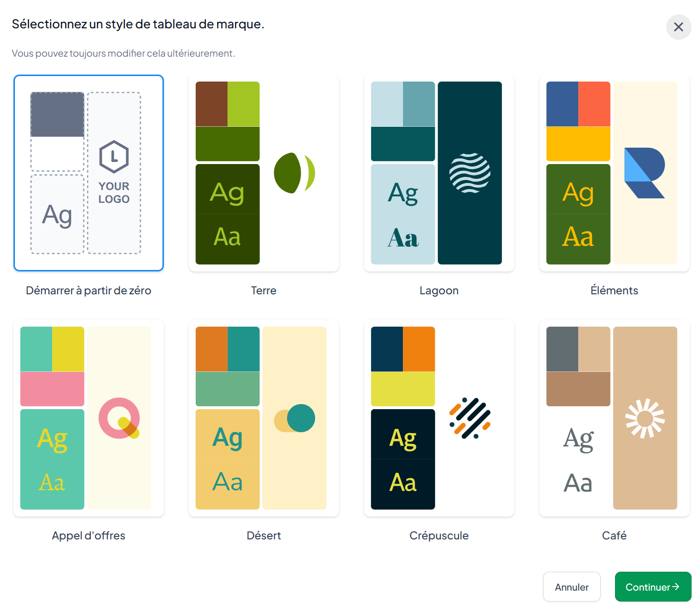The width and height of the screenshot is (700, 611).
Task: Select the Désert teal Ag font tile
Action: click(x=228, y=434)
